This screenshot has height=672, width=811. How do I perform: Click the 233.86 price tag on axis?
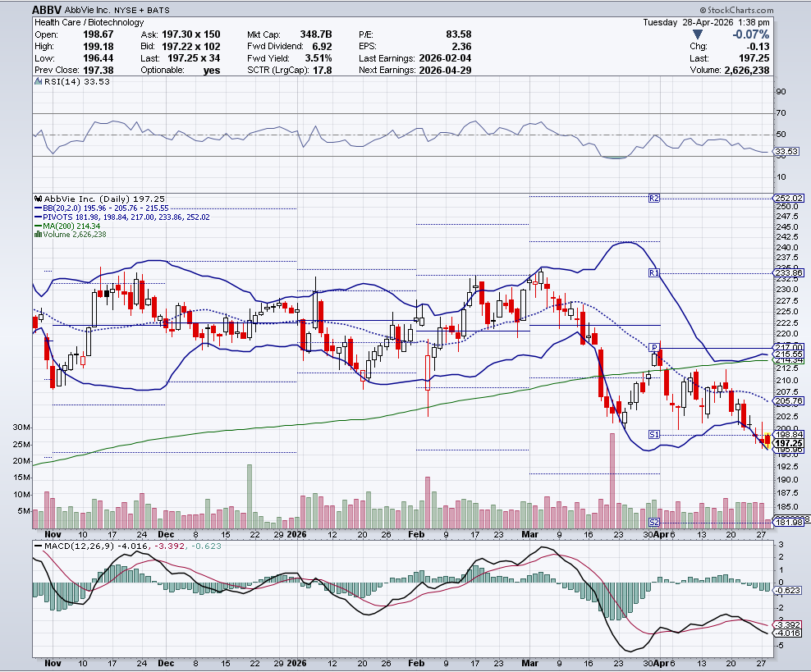789,272
